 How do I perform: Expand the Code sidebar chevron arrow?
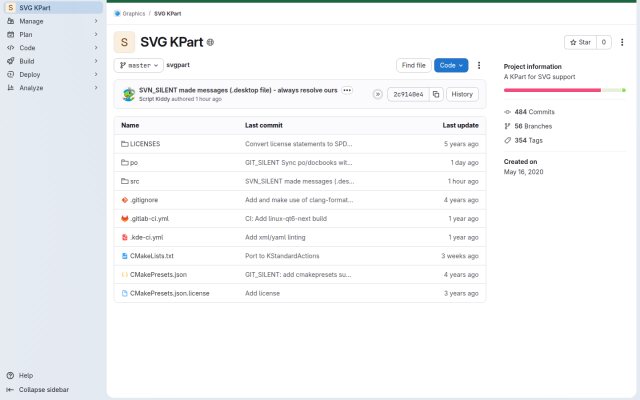pos(96,48)
